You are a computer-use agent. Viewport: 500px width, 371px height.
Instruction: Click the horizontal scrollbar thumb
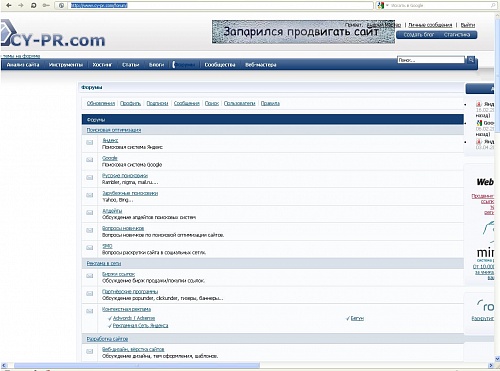(x=137, y=366)
